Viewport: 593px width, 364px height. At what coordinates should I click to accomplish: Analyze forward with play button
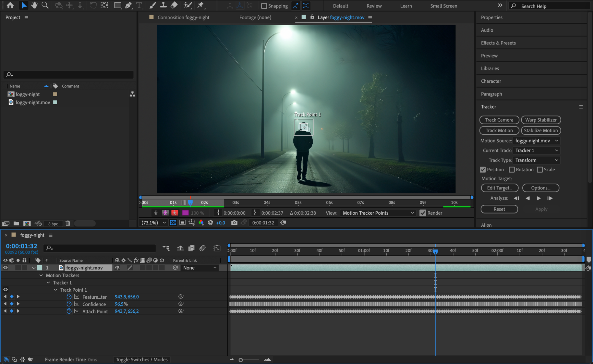[x=538, y=198]
